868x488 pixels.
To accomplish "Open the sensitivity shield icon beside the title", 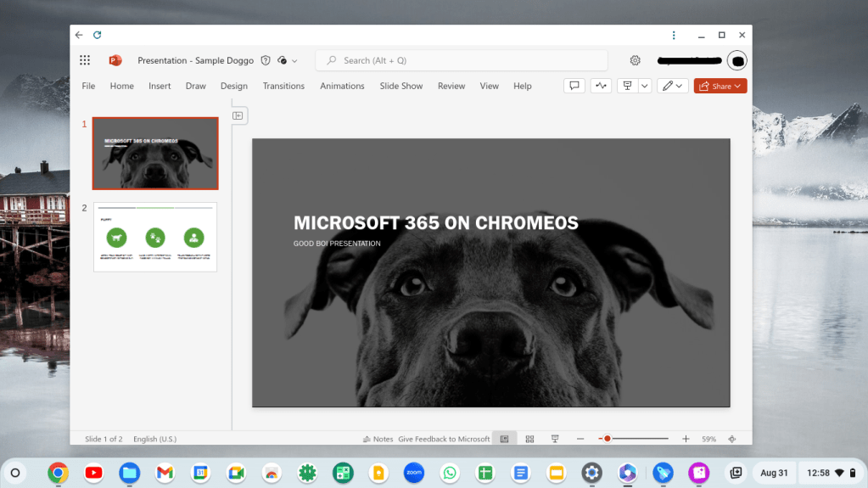I will tap(266, 60).
